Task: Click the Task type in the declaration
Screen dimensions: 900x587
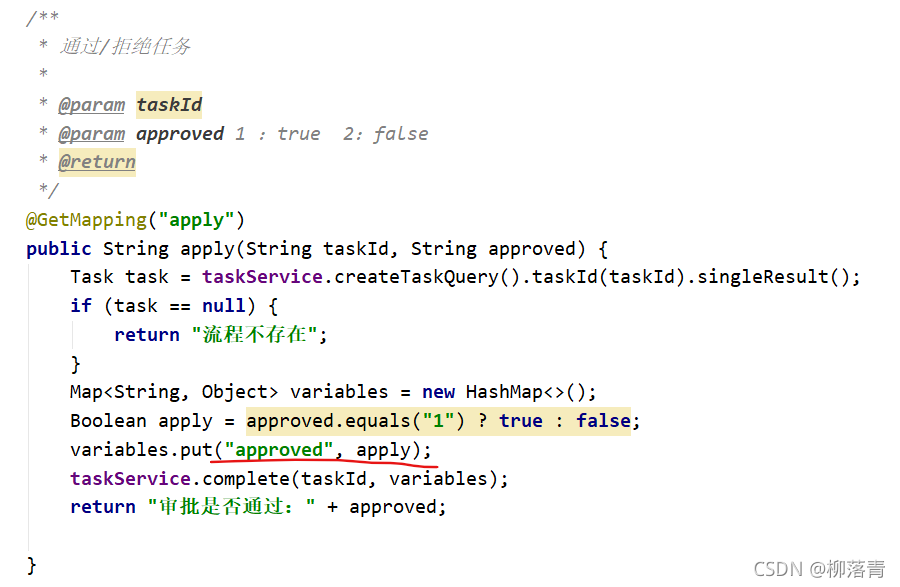Action: (x=92, y=277)
